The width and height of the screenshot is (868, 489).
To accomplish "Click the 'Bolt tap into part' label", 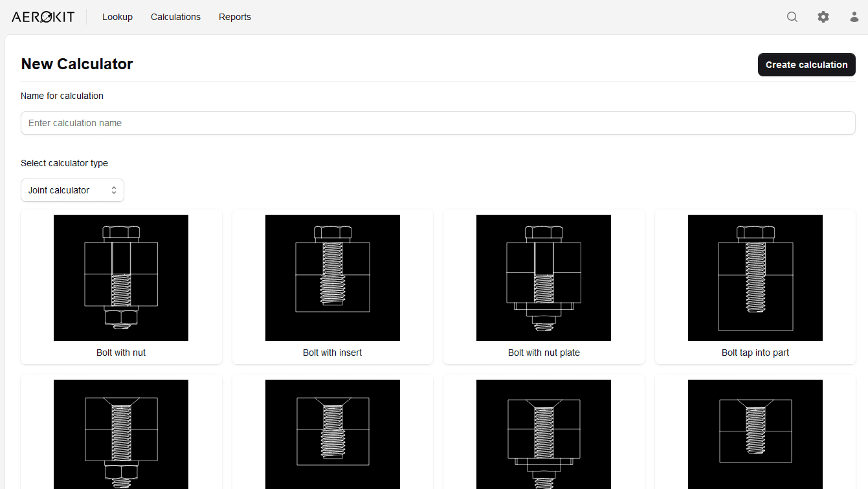I will 755,353.
